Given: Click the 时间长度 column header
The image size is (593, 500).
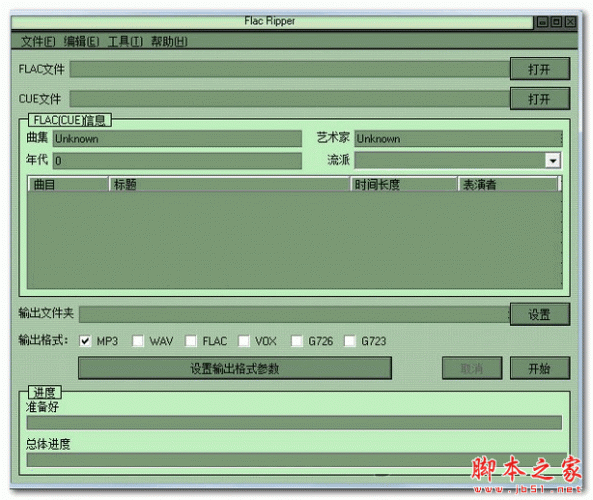Looking at the screenshot, I should [404, 184].
